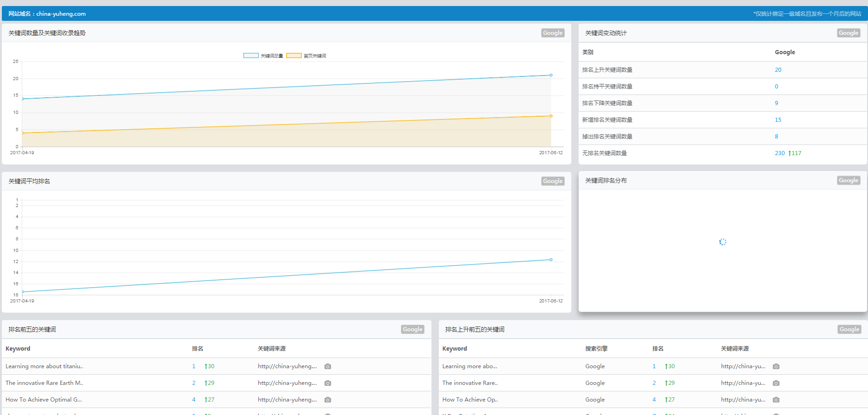Click the 2017-06-12 point on the average ranking line

pyautogui.click(x=551, y=260)
